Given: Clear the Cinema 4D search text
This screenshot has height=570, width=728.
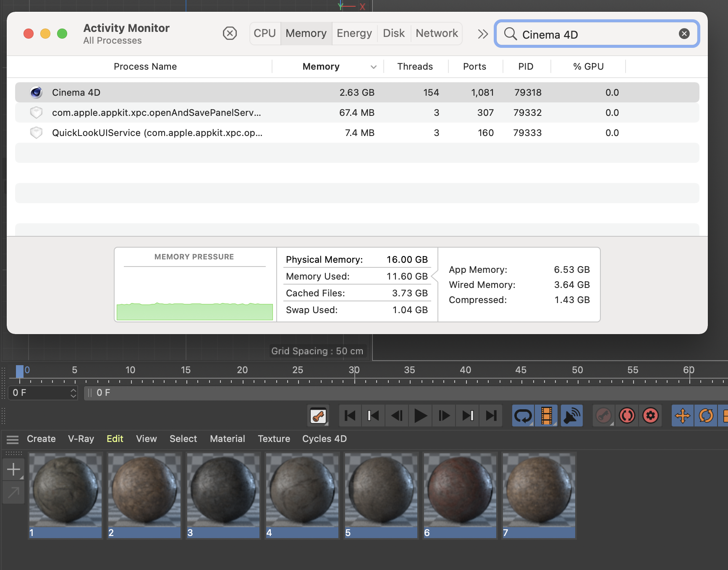Looking at the screenshot, I should [x=684, y=34].
